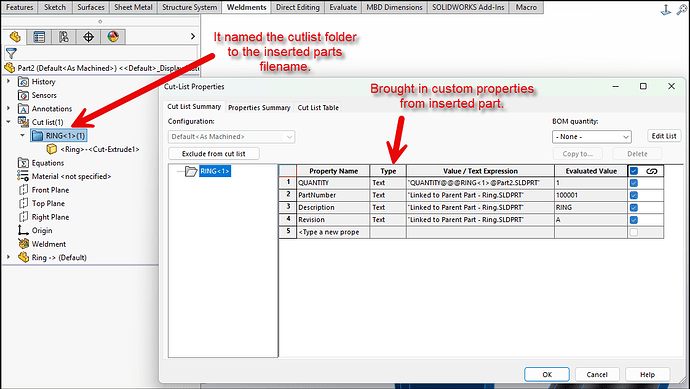Click the Material icon in tree

point(23,176)
